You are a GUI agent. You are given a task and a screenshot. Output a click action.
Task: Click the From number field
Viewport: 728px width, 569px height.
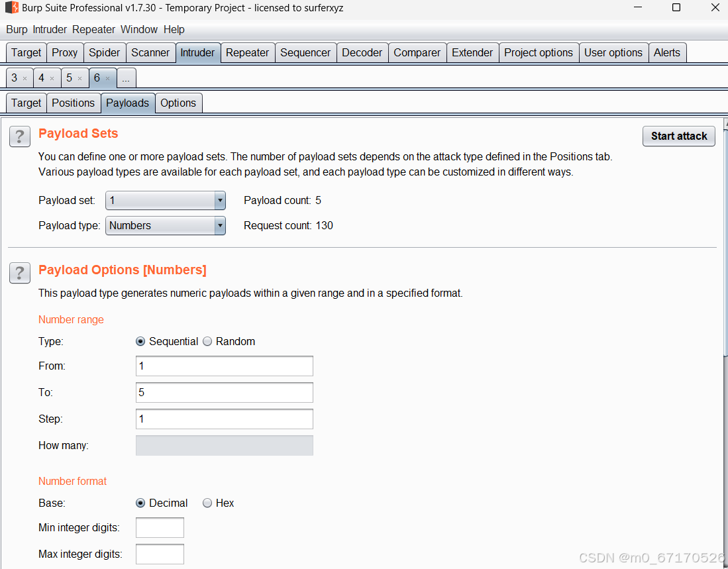225,366
